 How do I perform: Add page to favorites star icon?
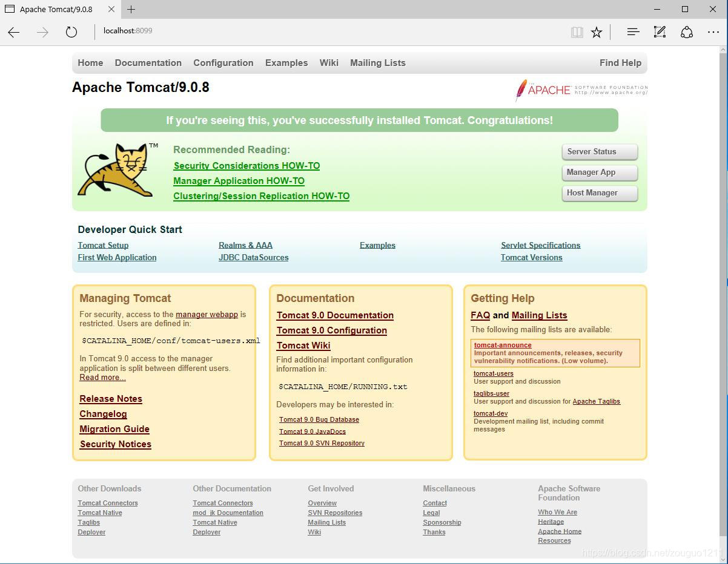(x=597, y=32)
